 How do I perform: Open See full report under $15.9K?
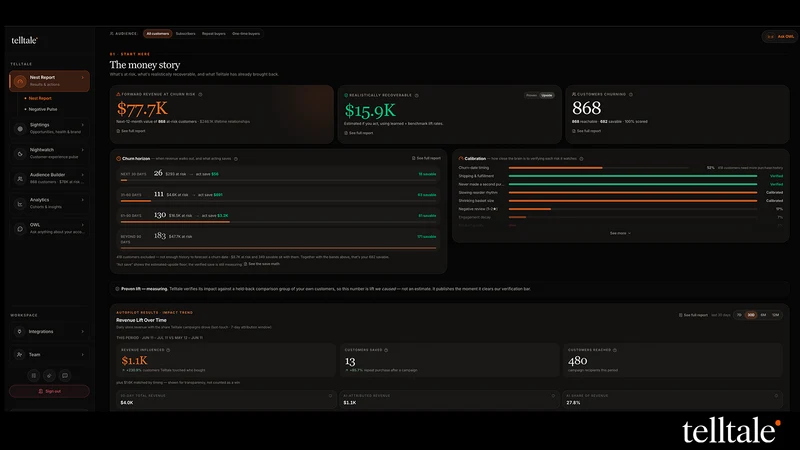pyautogui.click(x=359, y=133)
